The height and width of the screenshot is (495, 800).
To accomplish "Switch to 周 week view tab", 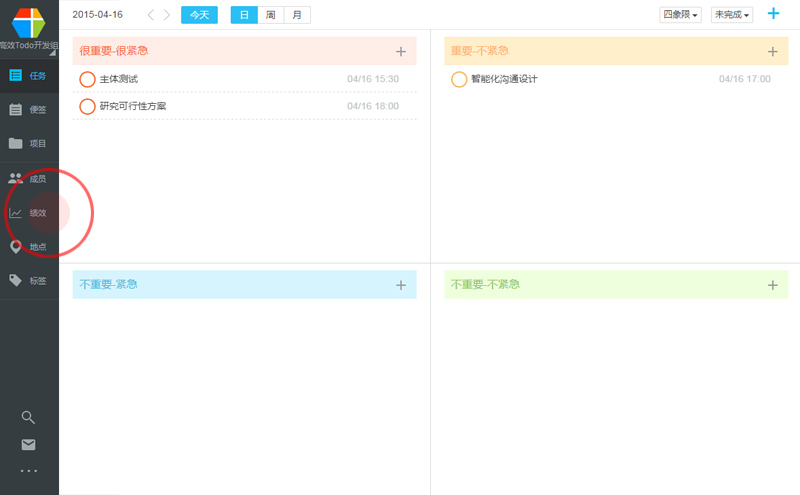I will coord(270,15).
